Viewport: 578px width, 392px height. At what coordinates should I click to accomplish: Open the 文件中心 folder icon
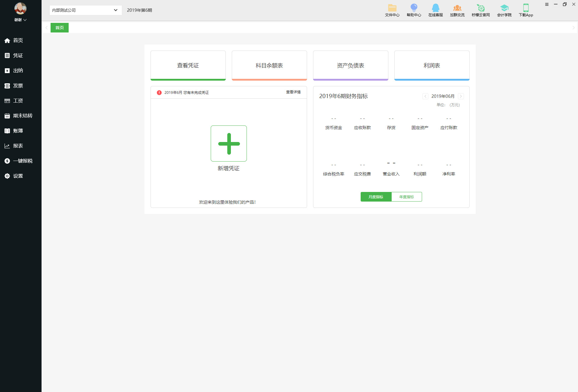tap(392, 8)
